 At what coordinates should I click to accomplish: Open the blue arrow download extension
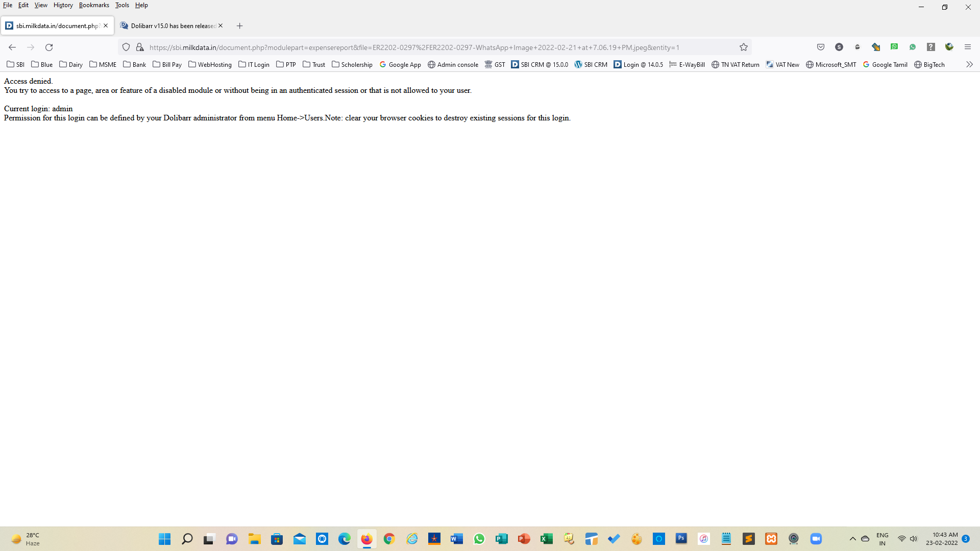[876, 47]
